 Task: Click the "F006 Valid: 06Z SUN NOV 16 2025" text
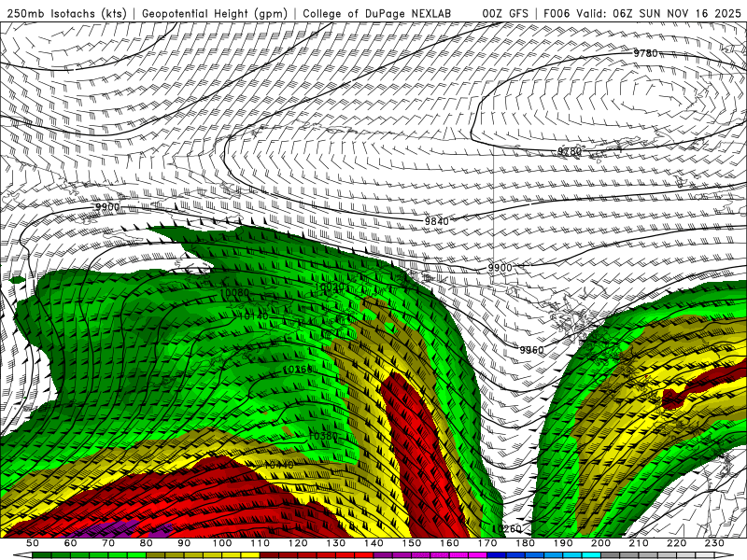(x=642, y=13)
